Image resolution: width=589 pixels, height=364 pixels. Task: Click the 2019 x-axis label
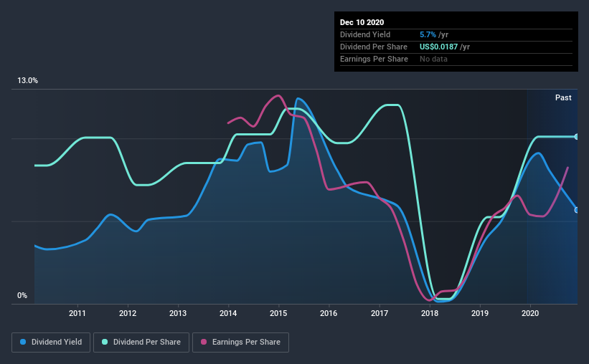[480, 313]
